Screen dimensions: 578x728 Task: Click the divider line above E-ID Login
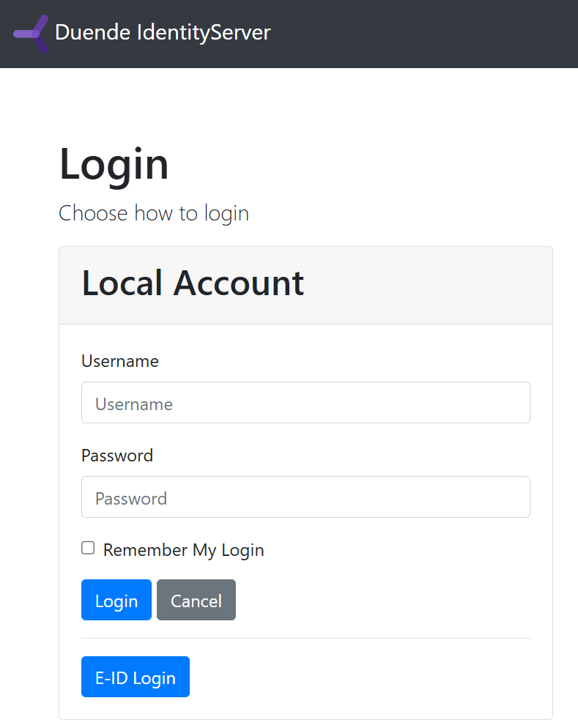305,639
